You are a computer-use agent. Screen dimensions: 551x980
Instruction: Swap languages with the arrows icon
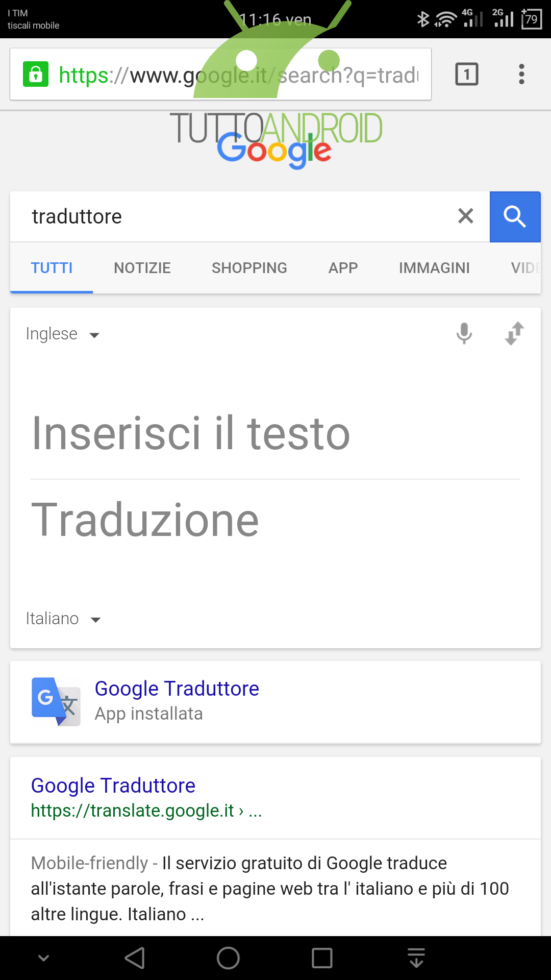(514, 334)
